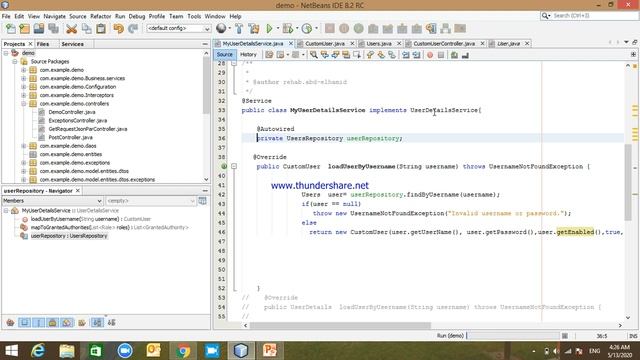Expand the com.example.demo.daos package
The width and height of the screenshot is (640, 360).
click(x=24, y=146)
